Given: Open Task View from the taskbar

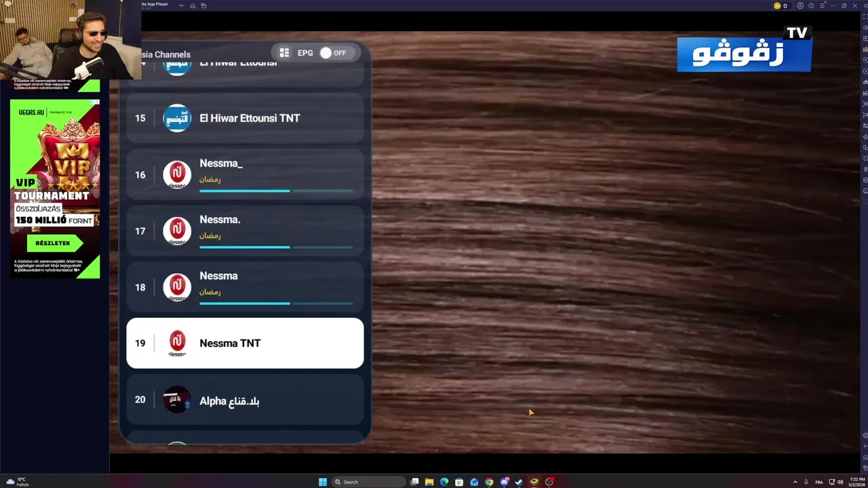Looking at the screenshot, I should pyautogui.click(x=414, y=482).
